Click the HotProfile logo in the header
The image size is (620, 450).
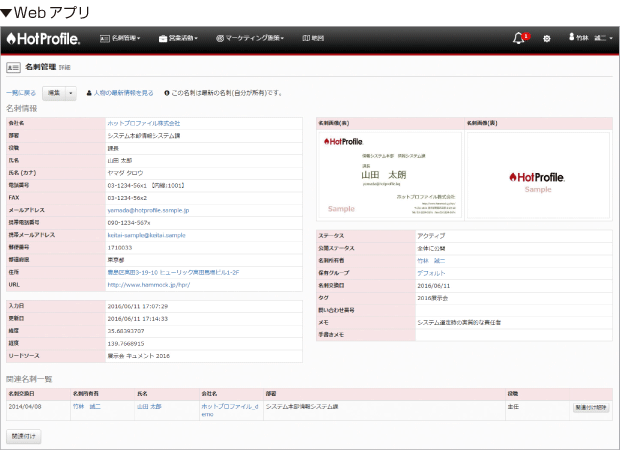tap(43, 39)
